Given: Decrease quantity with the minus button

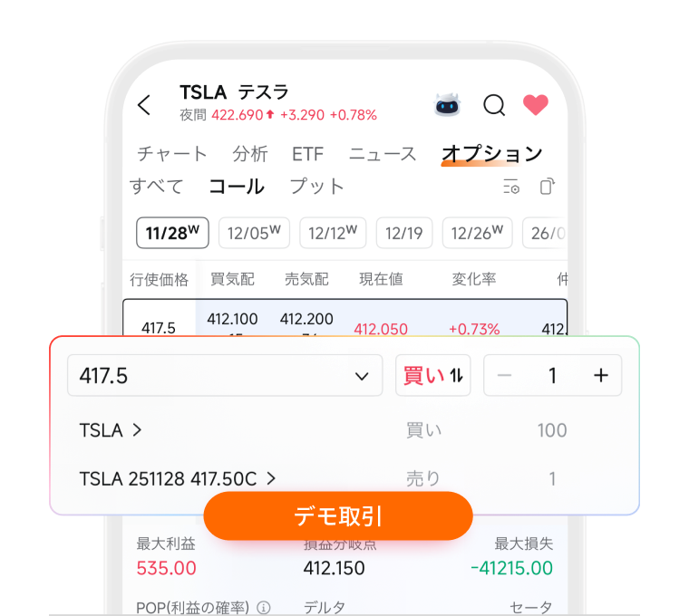Looking at the screenshot, I should pos(504,376).
